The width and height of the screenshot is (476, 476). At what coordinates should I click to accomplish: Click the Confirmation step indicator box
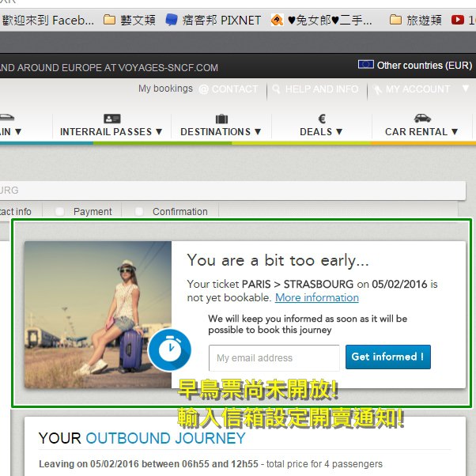[138, 211]
